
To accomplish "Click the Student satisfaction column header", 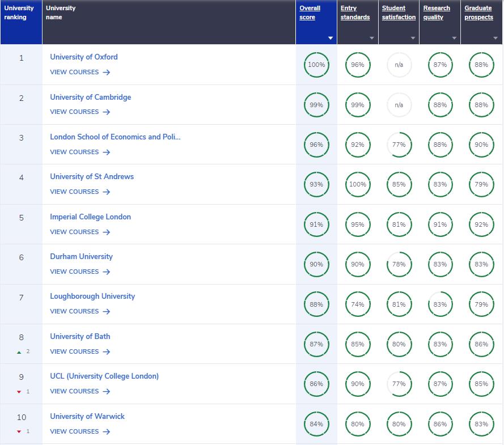I will (399, 13).
